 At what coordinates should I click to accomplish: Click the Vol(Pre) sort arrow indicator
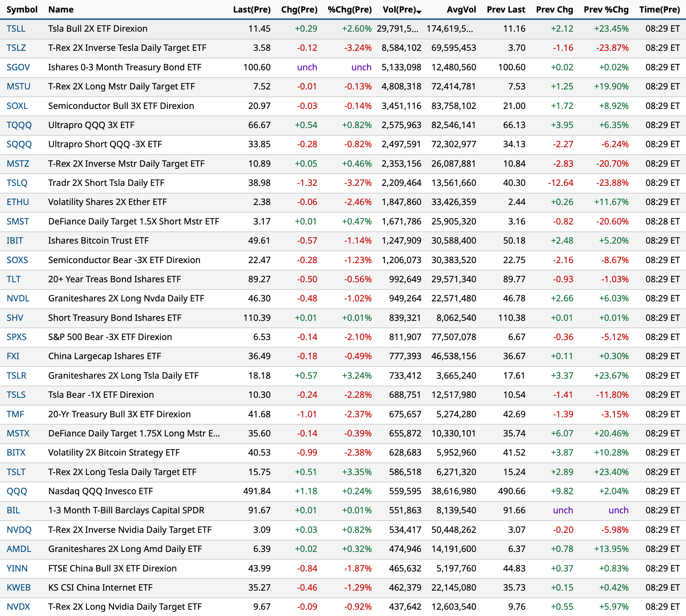pos(419,12)
